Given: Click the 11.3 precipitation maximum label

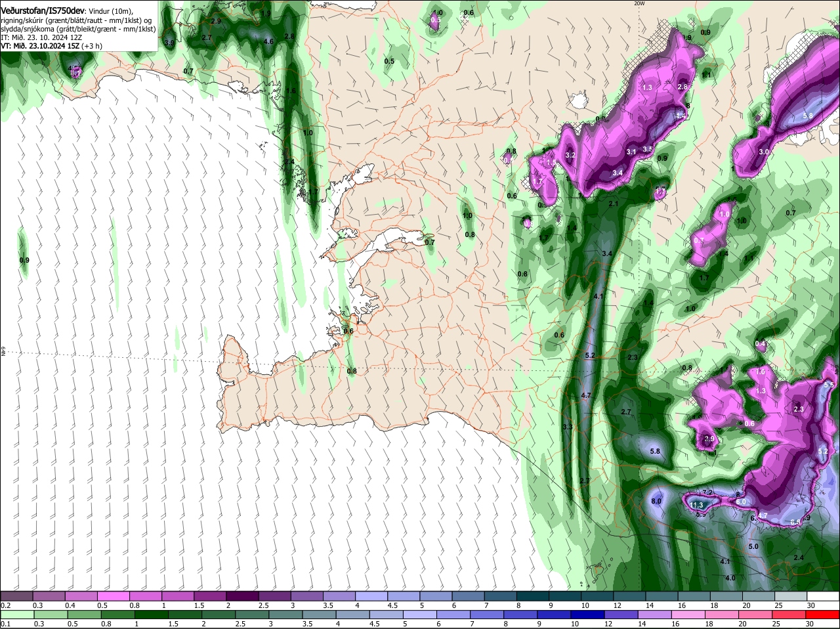Looking at the screenshot, I should point(697,505).
